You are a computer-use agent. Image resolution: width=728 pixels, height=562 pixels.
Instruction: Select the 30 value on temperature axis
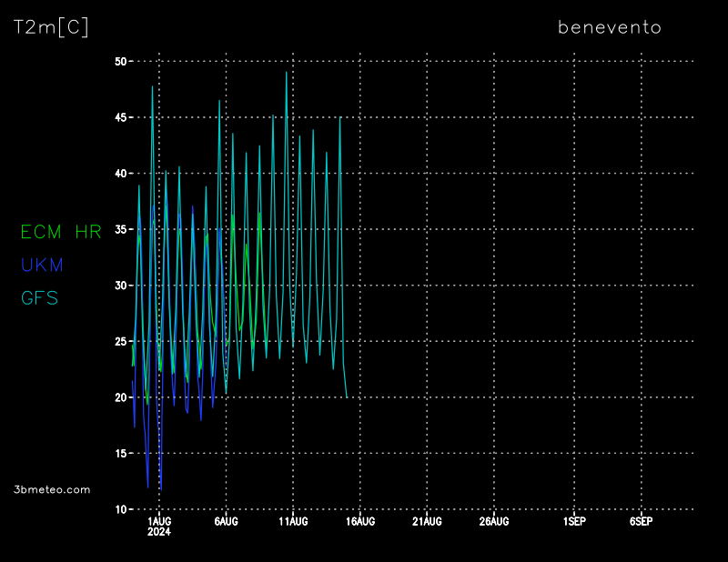tap(120, 286)
